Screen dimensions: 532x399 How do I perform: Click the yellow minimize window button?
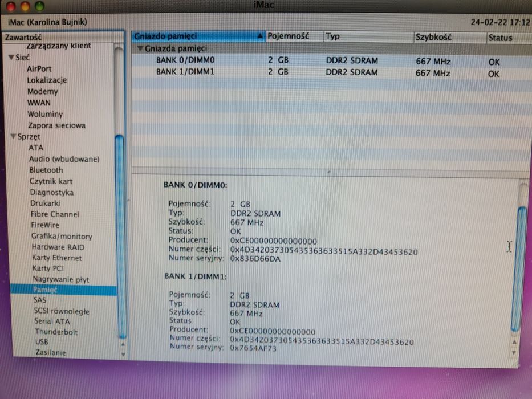pos(25,6)
